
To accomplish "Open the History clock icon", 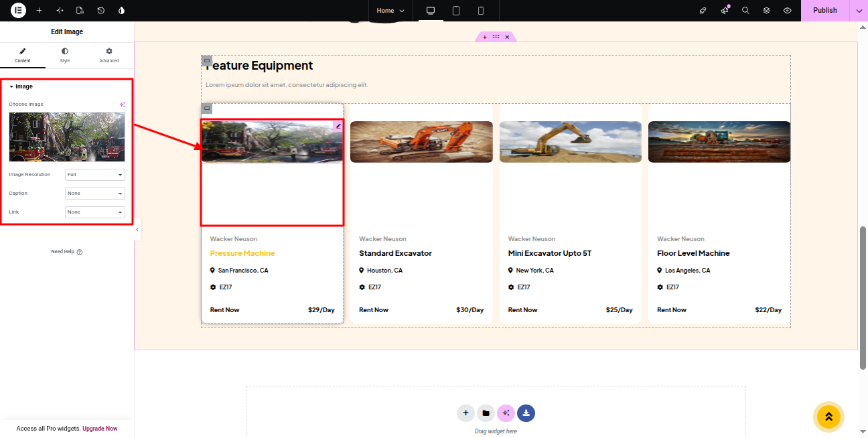I will pos(100,11).
